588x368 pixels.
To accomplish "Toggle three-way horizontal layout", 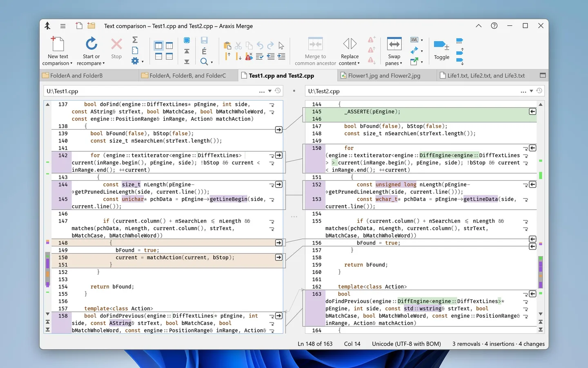I will click(x=169, y=56).
